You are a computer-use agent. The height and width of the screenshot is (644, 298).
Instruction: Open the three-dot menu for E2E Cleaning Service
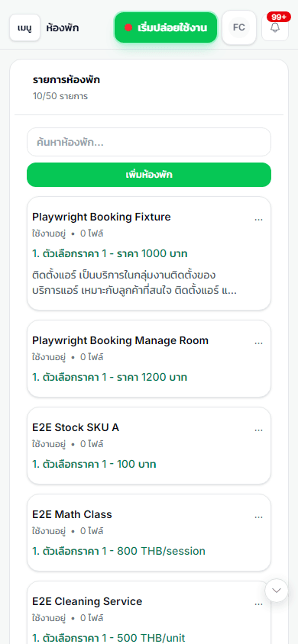coord(258,604)
